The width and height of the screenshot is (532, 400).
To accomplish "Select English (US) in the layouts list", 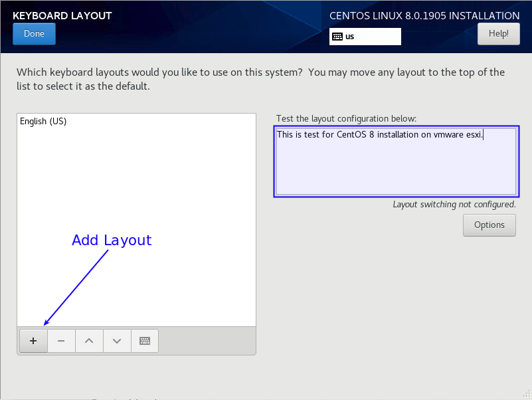I will (x=43, y=122).
